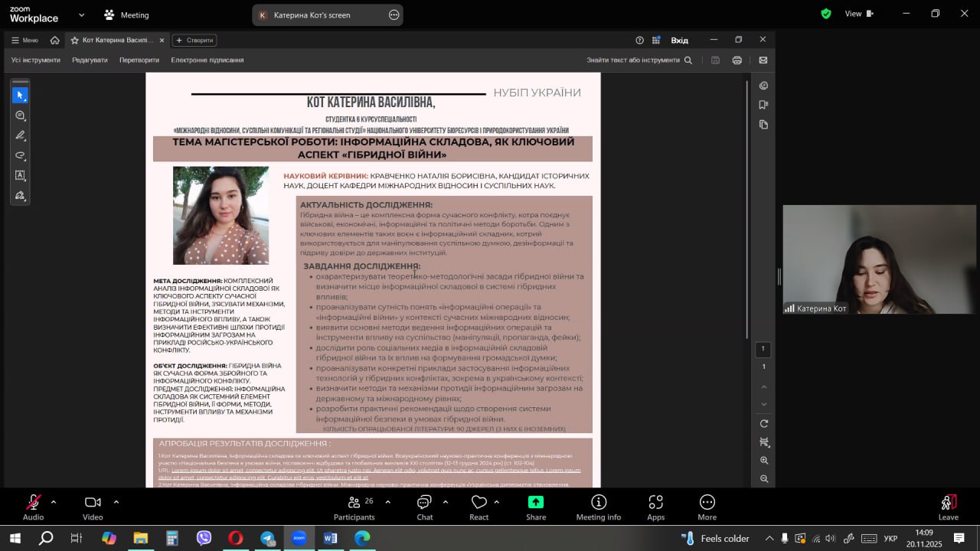Viewport: 980px width, 551px height.
Task: Expand the video options arrow
Action: click(116, 502)
